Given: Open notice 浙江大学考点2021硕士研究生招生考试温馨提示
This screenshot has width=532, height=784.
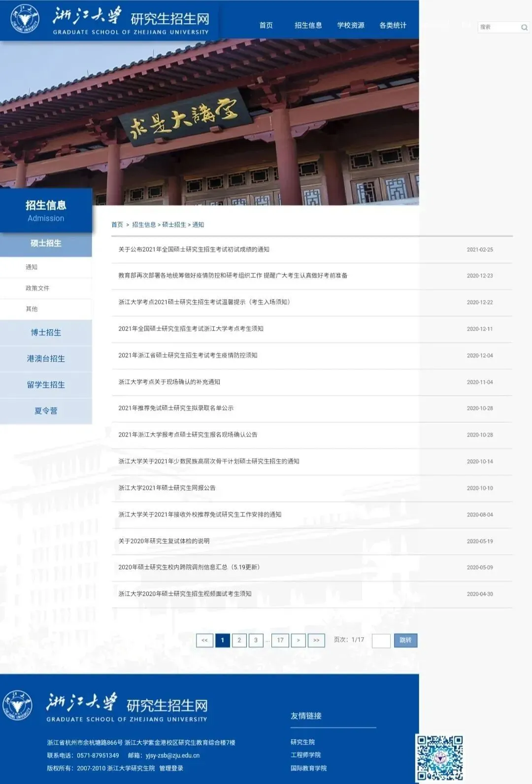Looking at the screenshot, I should point(205,302).
